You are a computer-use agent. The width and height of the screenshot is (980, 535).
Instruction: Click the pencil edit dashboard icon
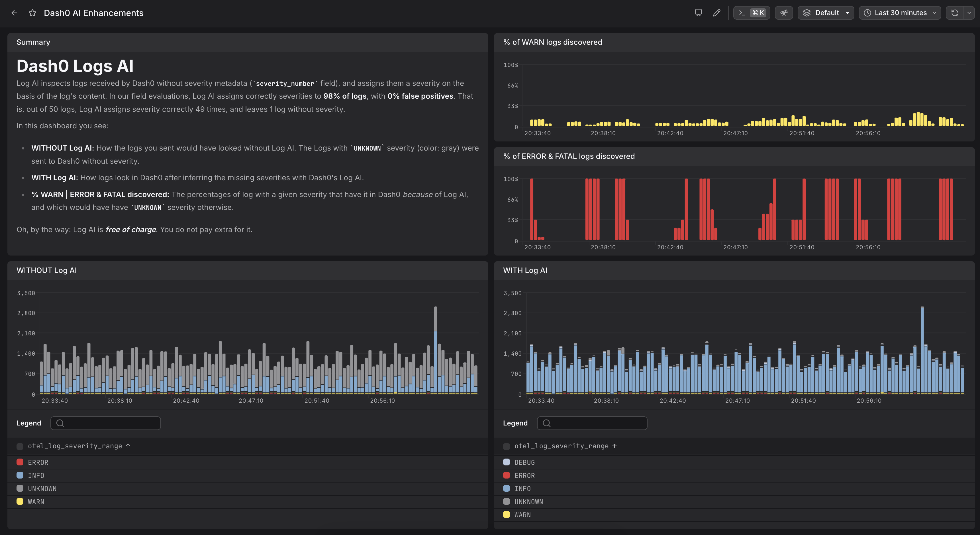click(716, 13)
